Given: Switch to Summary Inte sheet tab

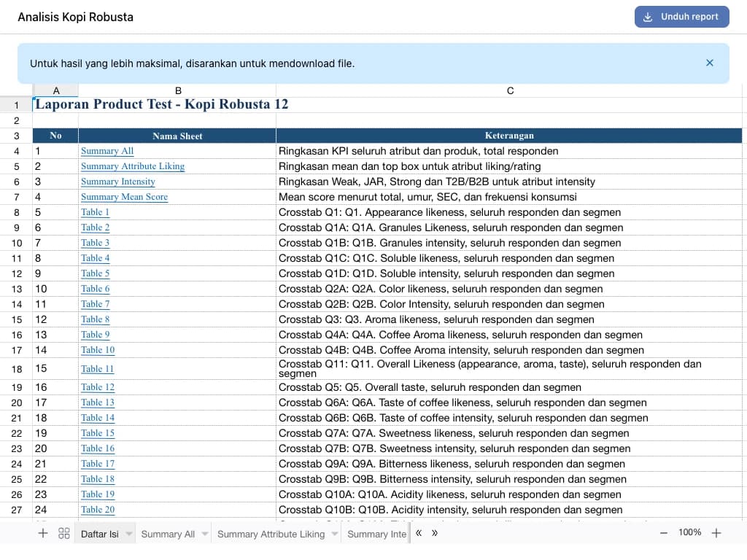Looking at the screenshot, I should [376, 534].
